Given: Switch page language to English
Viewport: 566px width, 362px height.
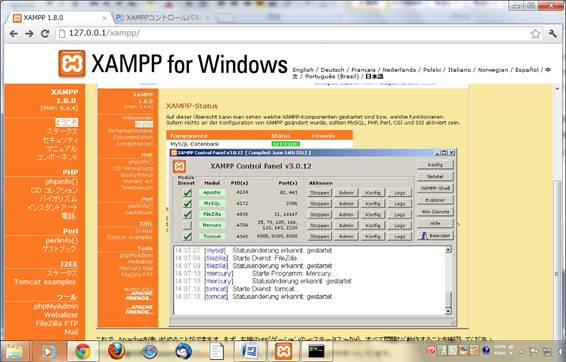Looking at the screenshot, I should tap(303, 70).
